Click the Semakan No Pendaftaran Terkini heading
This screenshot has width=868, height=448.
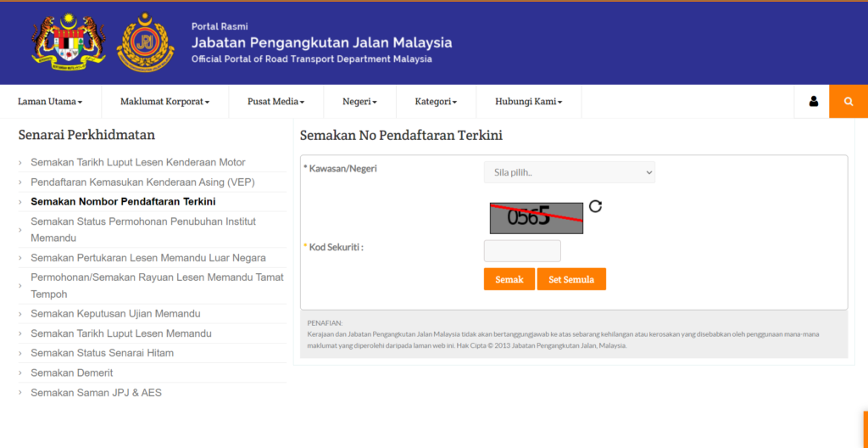pyautogui.click(x=401, y=135)
